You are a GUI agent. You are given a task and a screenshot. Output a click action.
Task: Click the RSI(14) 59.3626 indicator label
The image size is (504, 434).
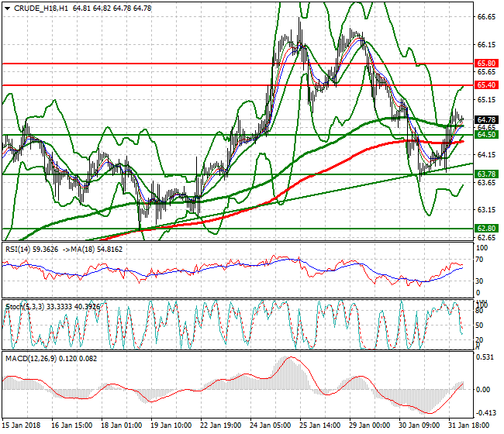point(32,250)
